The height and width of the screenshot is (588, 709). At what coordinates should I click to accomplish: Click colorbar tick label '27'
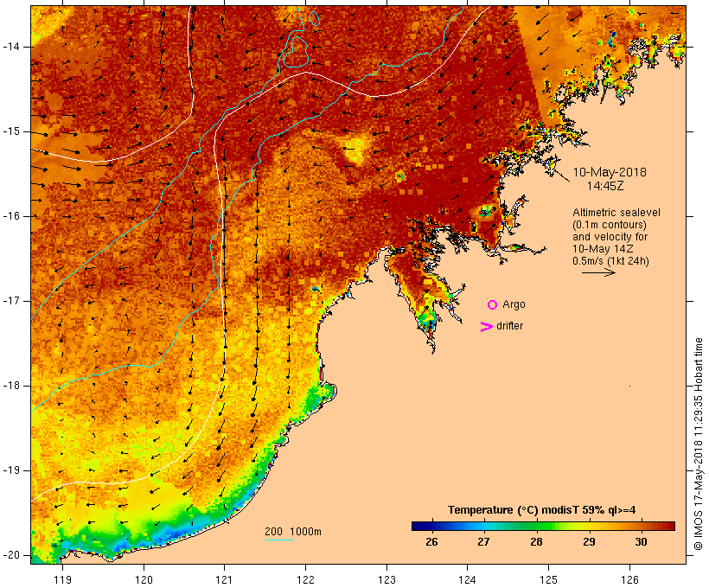pyautogui.click(x=484, y=541)
